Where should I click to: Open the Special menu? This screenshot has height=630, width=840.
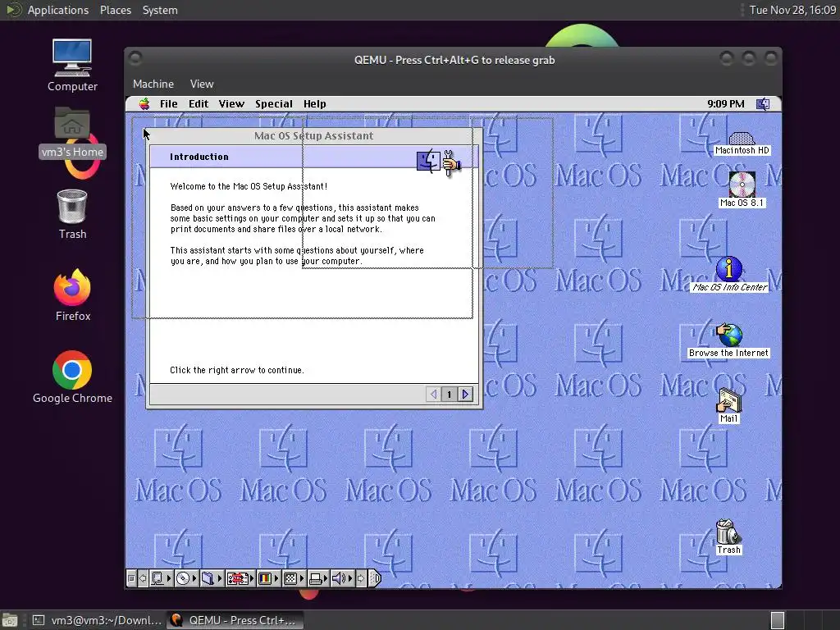point(274,104)
